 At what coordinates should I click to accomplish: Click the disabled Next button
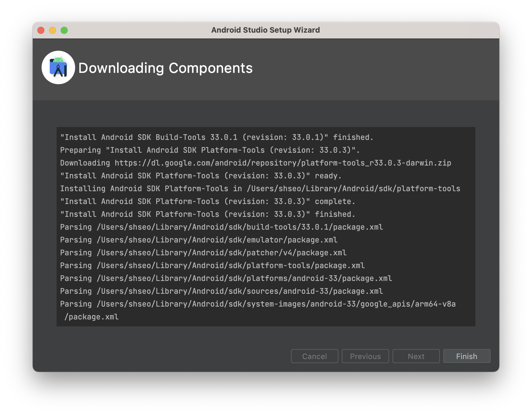tap(416, 356)
